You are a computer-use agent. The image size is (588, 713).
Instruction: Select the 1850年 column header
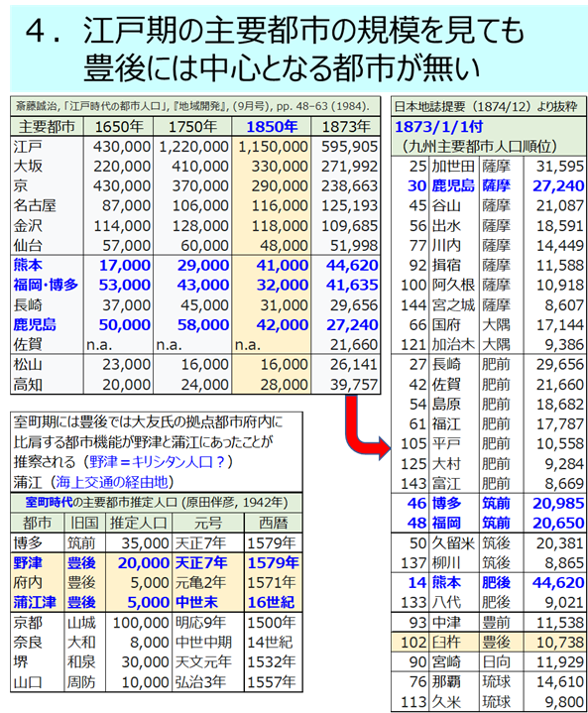(272, 126)
